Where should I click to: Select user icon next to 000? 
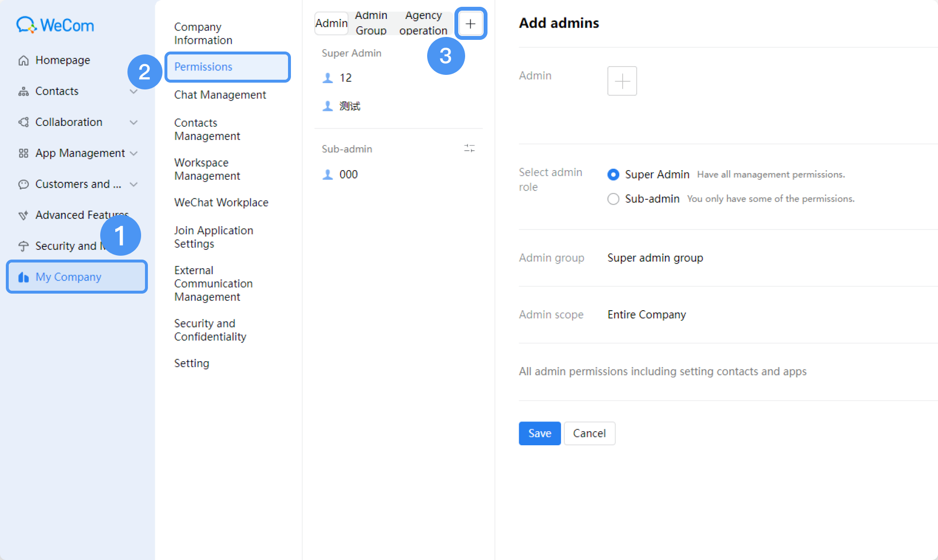[328, 175]
